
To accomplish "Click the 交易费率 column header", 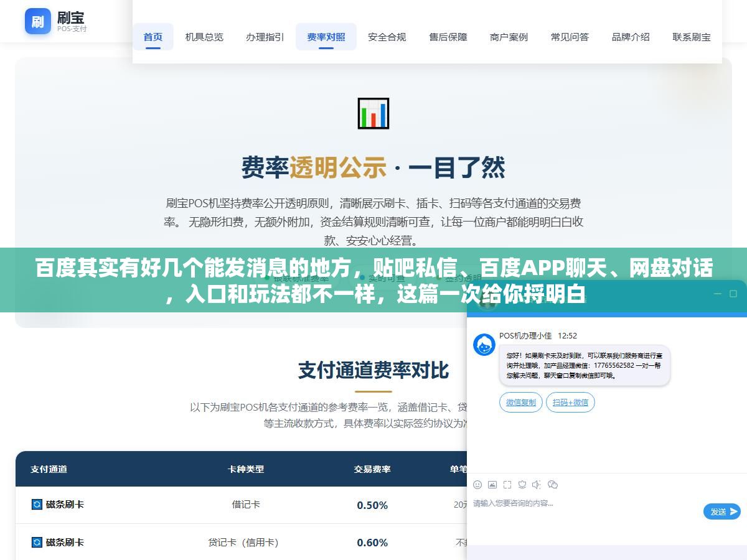I will click(372, 469).
